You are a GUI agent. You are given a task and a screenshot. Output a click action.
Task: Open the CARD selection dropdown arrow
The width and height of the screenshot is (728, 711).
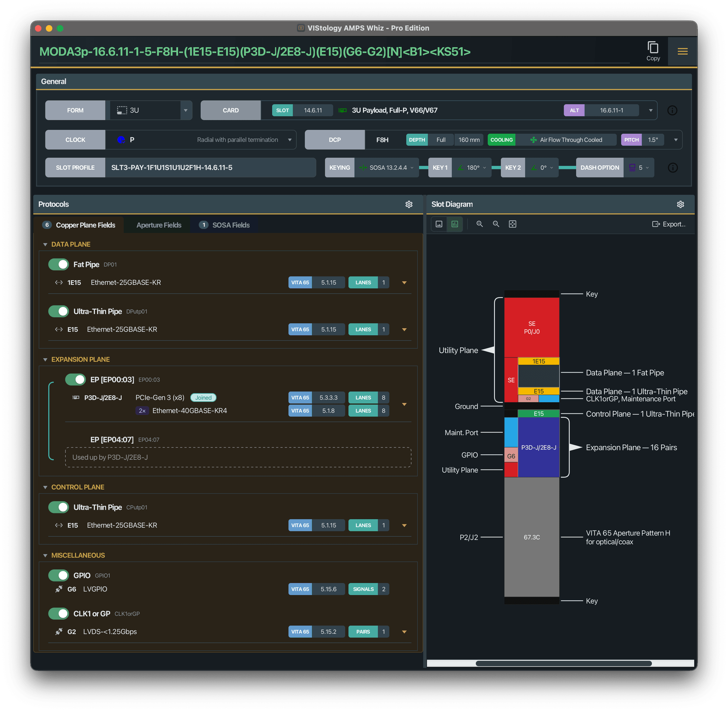pyautogui.click(x=651, y=111)
